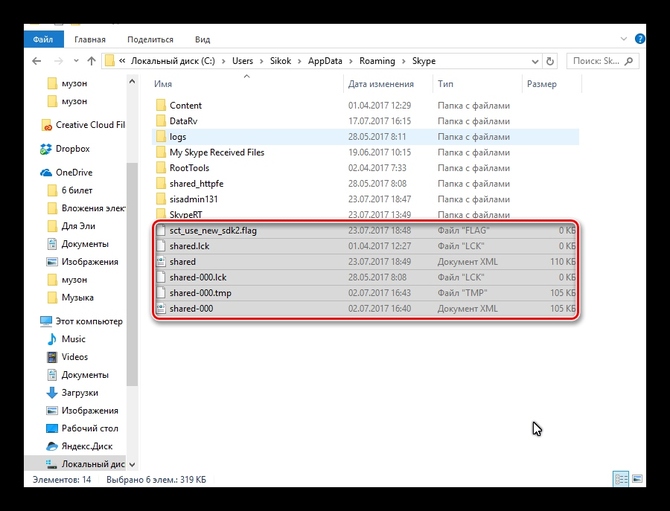670x511 pixels.
Task: Click the Users breadcrumb in address bar
Action: click(242, 61)
